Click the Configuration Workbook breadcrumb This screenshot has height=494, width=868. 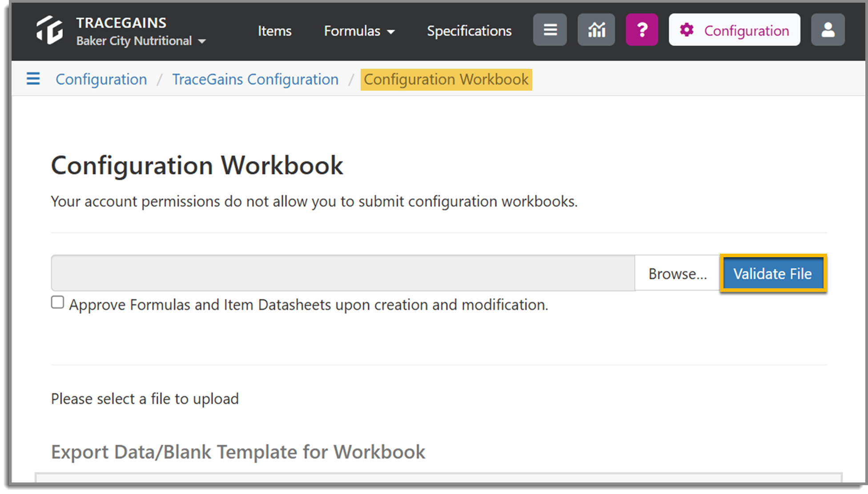point(446,80)
